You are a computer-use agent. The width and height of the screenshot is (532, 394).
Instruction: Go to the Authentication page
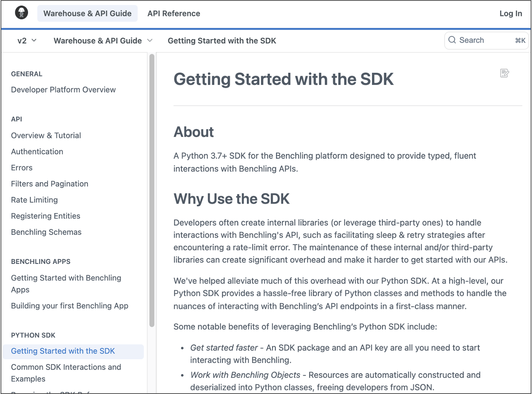37,151
